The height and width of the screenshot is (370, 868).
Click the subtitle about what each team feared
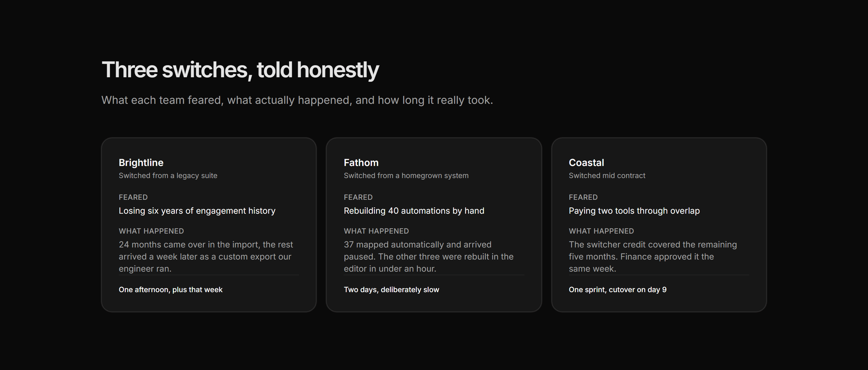297,100
